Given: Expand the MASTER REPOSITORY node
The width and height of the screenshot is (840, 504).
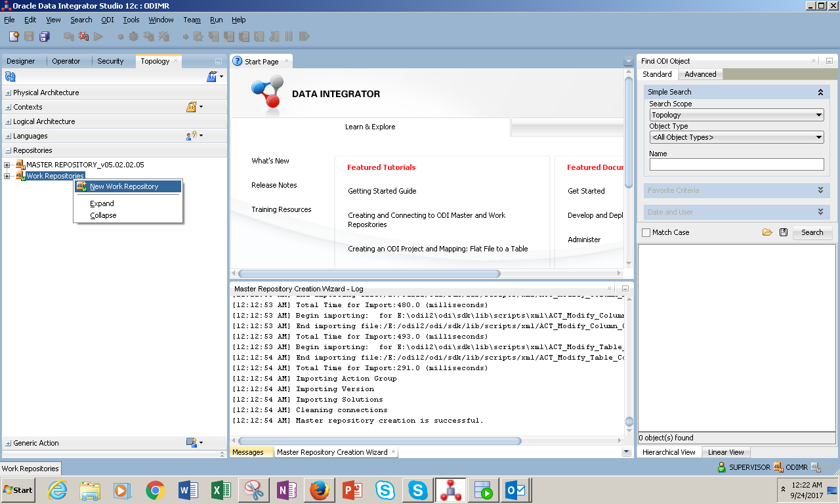Looking at the screenshot, I should [x=7, y=165].
